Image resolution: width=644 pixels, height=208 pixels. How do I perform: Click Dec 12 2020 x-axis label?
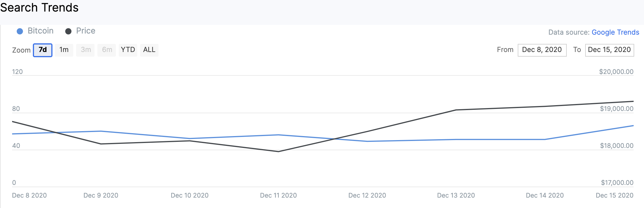pos(367,196)
